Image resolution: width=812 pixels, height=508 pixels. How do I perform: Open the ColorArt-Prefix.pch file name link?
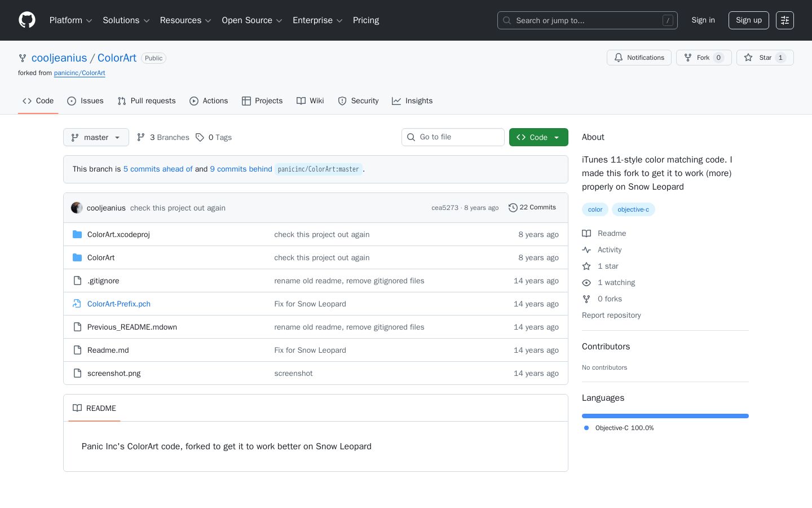(x=119, y=304)
